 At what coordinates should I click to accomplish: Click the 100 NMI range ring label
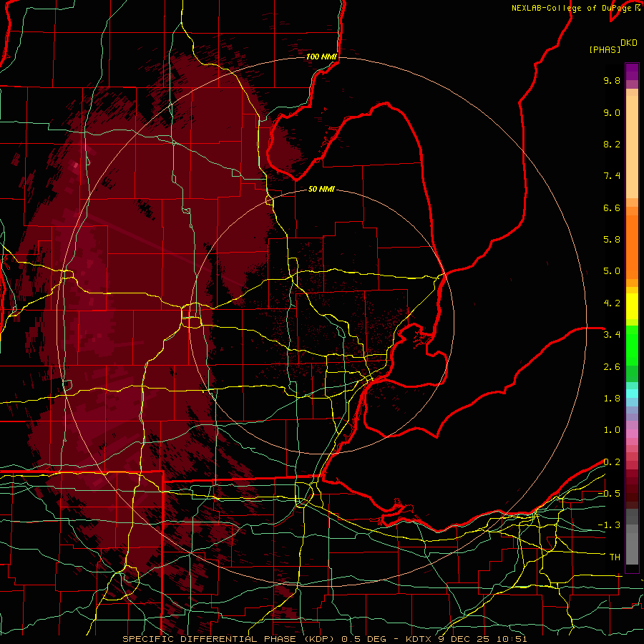[x=321, y=57]
